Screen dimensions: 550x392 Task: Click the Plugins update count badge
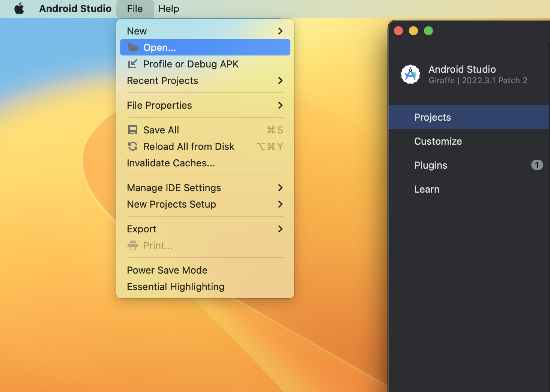(x=537, y=165)
